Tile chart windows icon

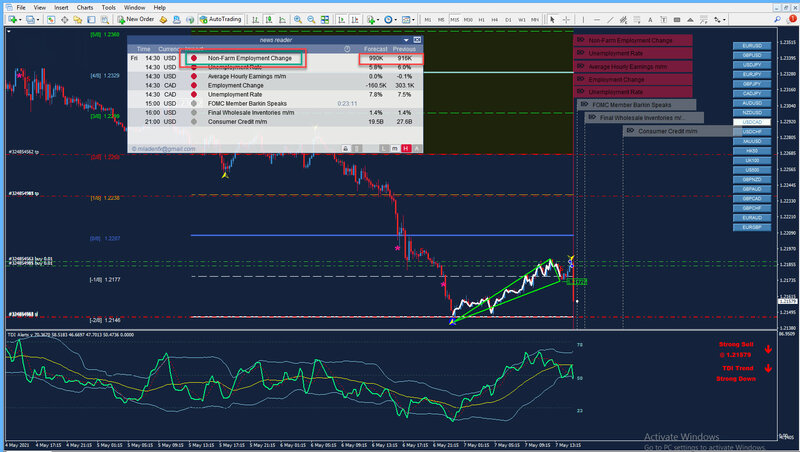pyautogui.click(x=324, y=19)
